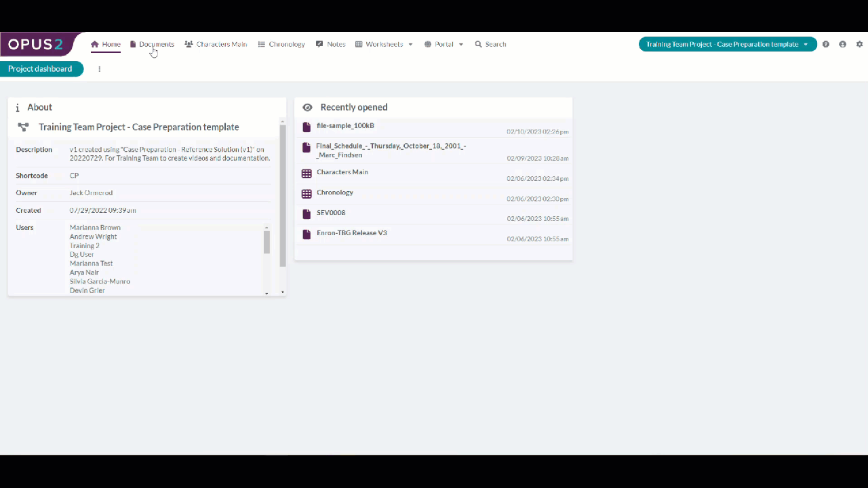Click the Characters Main people icon
Viewport: 868px width, 488px height.
pos(189,44)
